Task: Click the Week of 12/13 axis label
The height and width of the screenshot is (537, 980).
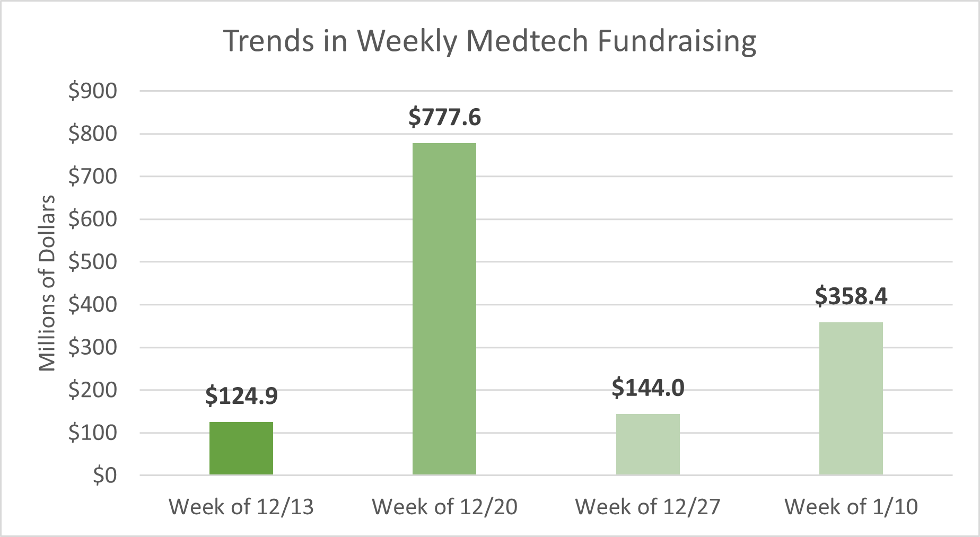Action: pyautogui.click(x=241, y=507)
